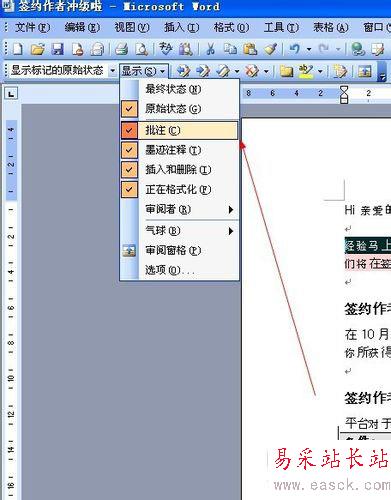Accept change icon on reviewing toolbar
Screen dimensions: 391x500
[223, 71]
